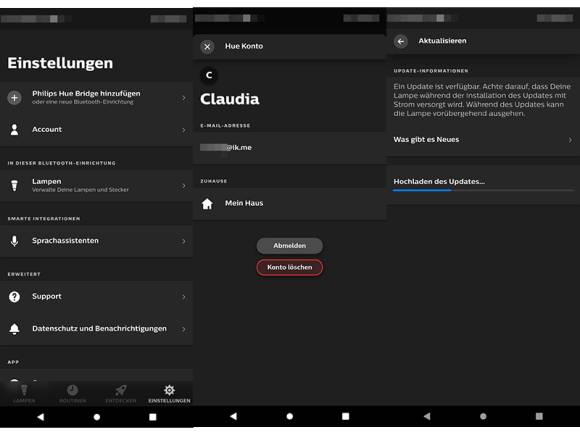The width and height of the screenshot is (580, 435).
Task: Tap Hochladen des Updates label
Action: [439, 181]
